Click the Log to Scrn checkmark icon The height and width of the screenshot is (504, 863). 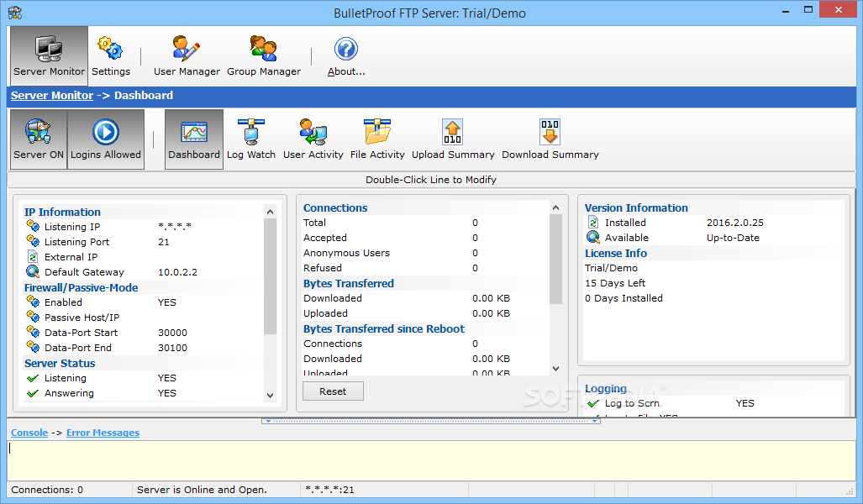click(593, 403)
